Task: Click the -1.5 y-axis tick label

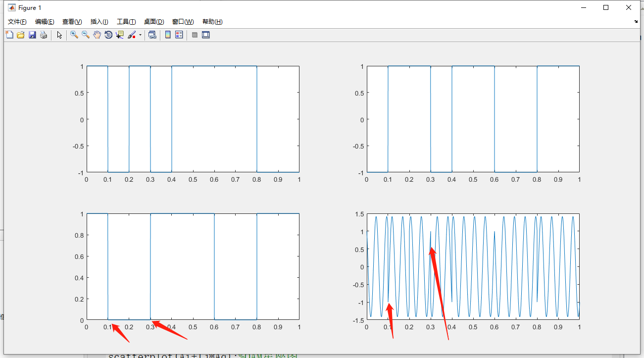Action: (359, 320)
